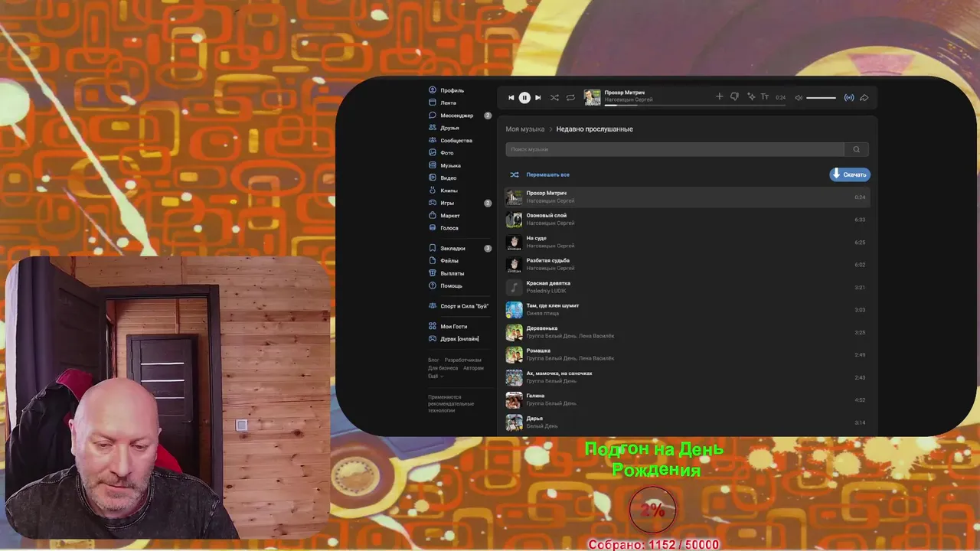The image size is (980, 551).
Task: Click the Видео sidebar icon
Action: [x=433, y=178]
